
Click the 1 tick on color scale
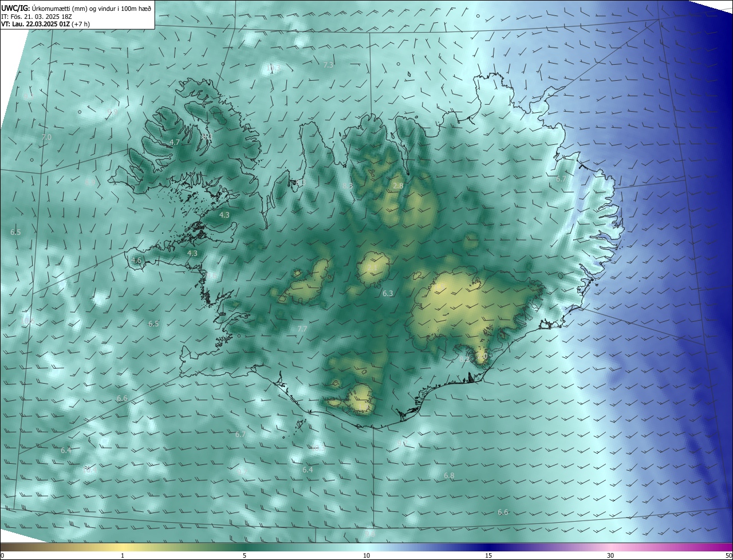(x=123, y=556)
